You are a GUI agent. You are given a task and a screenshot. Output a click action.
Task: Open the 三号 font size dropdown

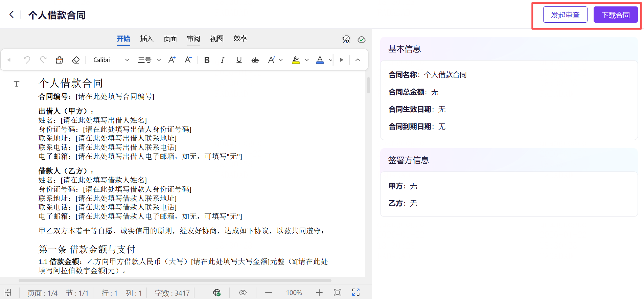coord(149,60)
